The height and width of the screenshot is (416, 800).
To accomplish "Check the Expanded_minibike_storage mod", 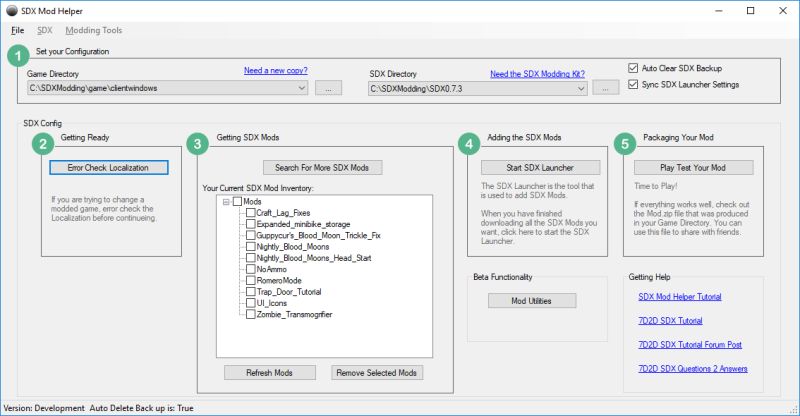I will [251, 224].
